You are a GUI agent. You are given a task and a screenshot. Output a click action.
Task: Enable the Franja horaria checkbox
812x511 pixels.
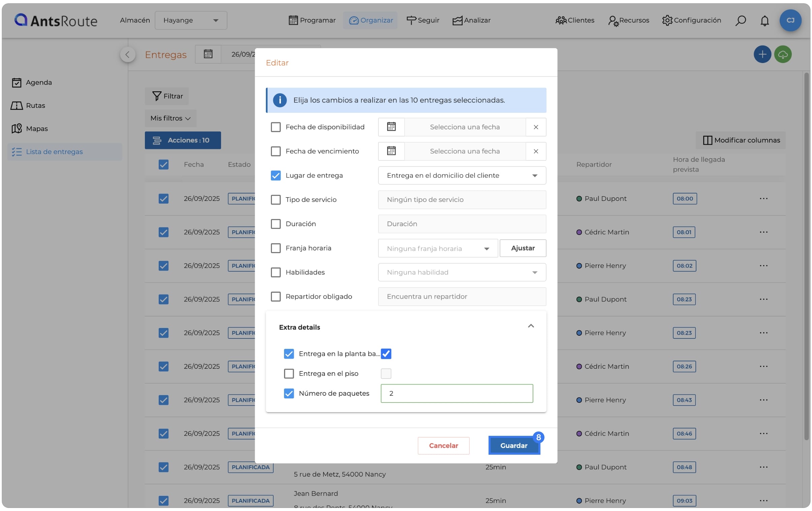(276, 248)
